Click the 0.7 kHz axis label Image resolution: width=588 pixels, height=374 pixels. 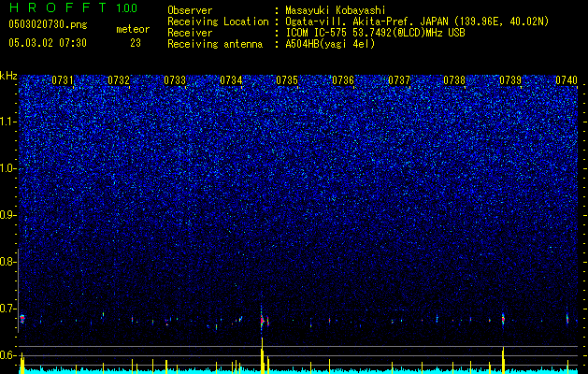click(8, 309)
